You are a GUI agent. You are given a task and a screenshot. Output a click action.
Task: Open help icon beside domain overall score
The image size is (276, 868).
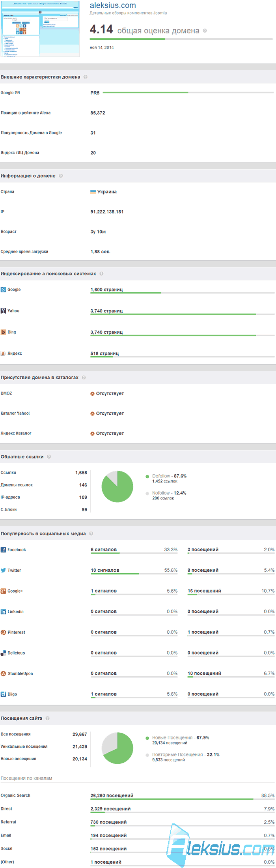205,31
